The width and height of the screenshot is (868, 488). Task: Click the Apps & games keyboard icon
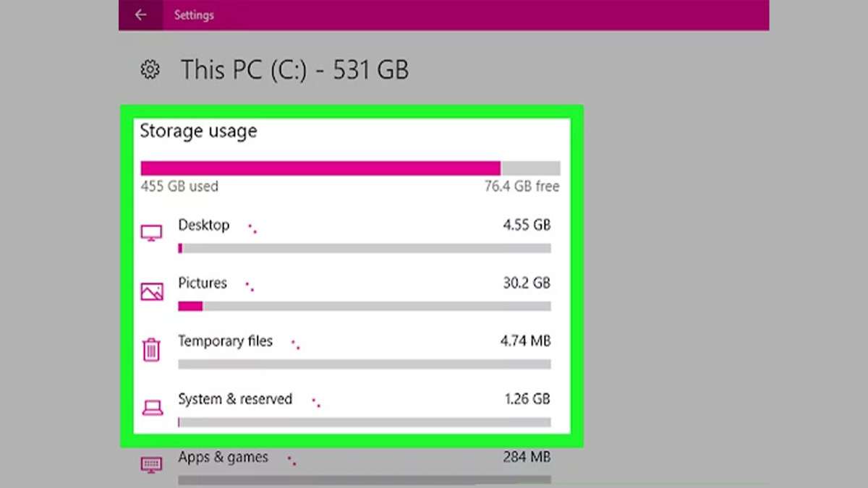coord(151,464)
